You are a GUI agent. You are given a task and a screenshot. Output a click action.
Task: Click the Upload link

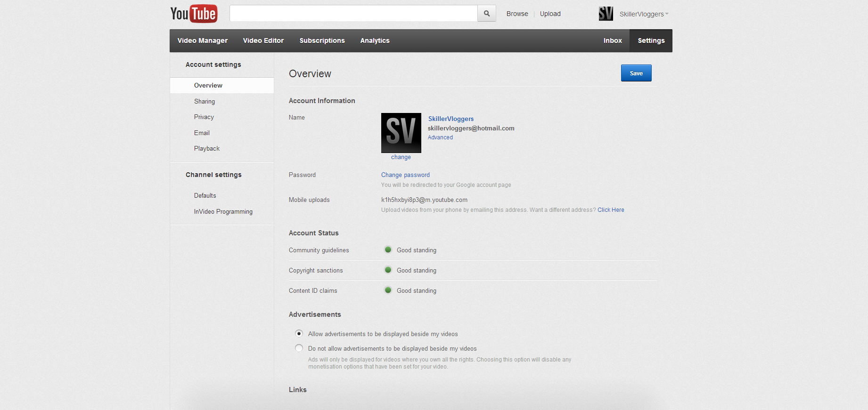(x=550, y=14)
